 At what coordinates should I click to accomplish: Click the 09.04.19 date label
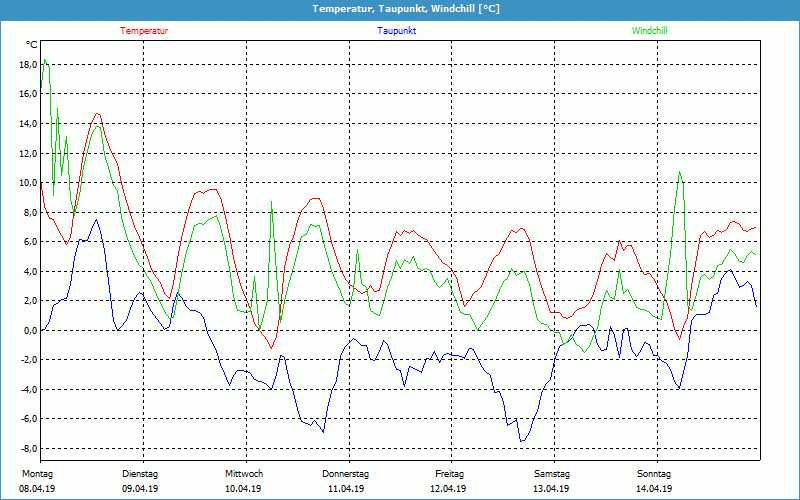(x=140, y=489)
